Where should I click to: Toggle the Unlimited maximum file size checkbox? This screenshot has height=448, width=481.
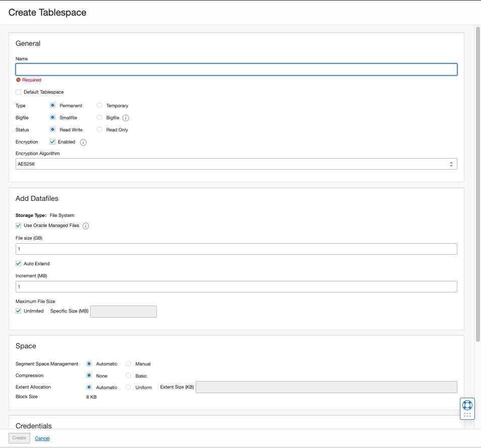pos(19,311)
